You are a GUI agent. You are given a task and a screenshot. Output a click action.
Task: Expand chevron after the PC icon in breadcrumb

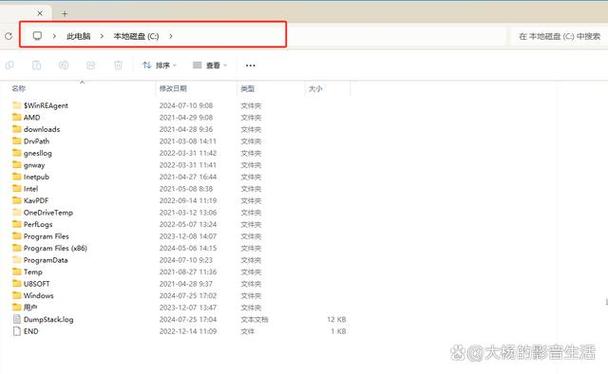point(54,36)
